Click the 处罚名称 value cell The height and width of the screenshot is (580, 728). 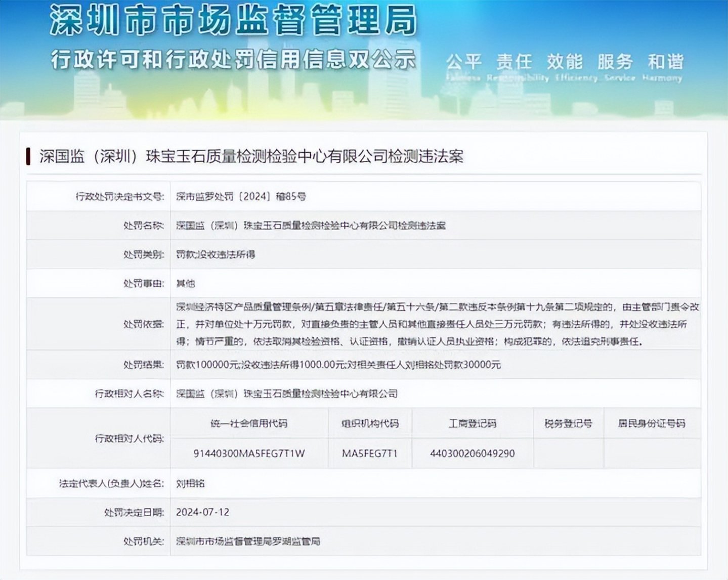(311, 226)
